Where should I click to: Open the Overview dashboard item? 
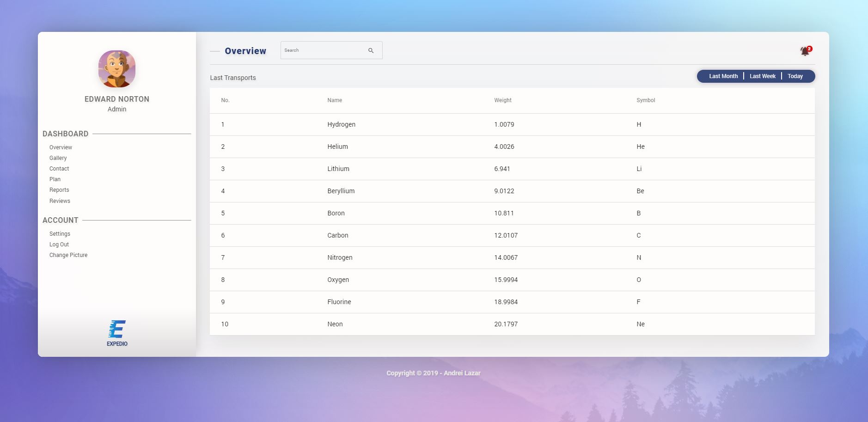[x=61, y=147]
